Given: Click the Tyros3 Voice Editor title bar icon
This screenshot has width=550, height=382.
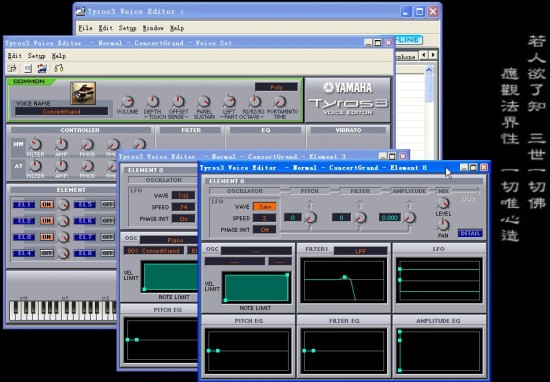Looking at the screenshot, I should coord(80,11).
